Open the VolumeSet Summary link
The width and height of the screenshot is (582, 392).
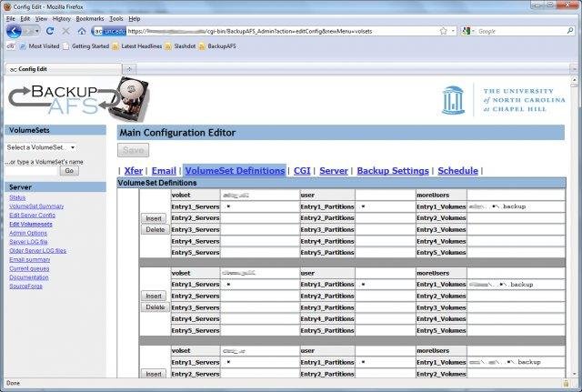tap(36, 206)
